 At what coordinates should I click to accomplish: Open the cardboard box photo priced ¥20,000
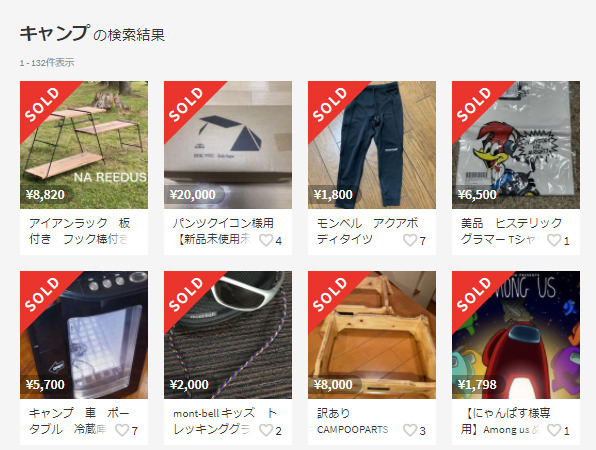228,145
